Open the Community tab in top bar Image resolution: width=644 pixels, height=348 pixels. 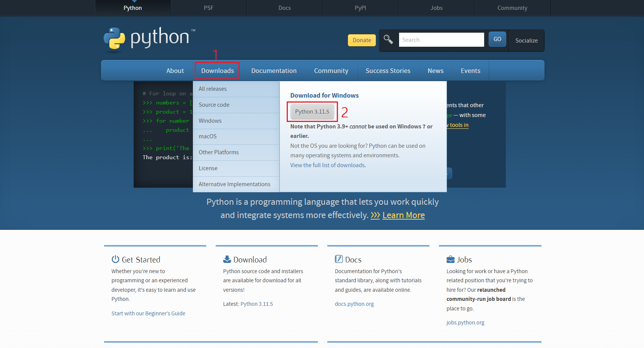coord(512,8)
